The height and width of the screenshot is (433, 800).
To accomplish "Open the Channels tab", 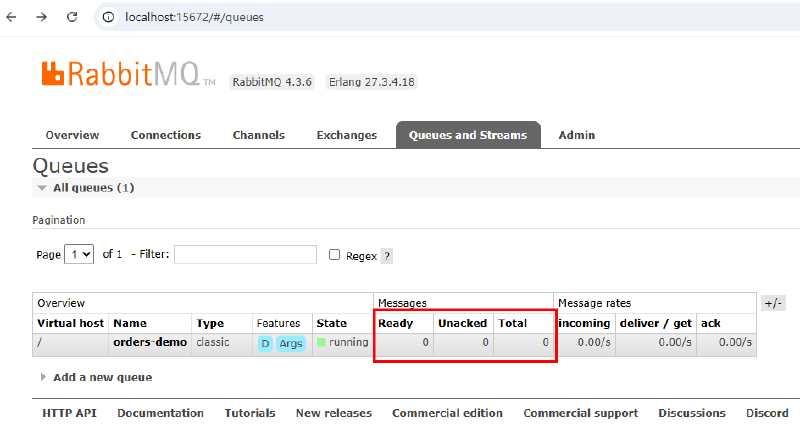I will click(x=259, y=135).
